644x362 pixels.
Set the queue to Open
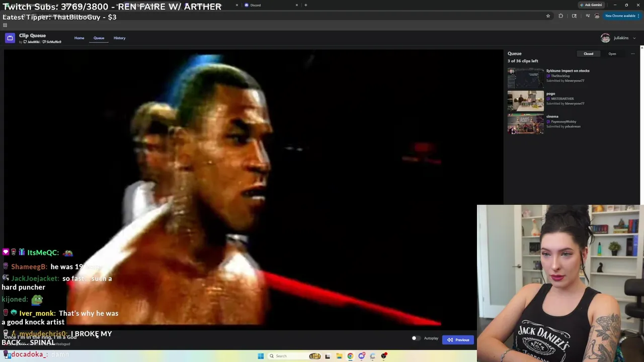pos(612,54)
